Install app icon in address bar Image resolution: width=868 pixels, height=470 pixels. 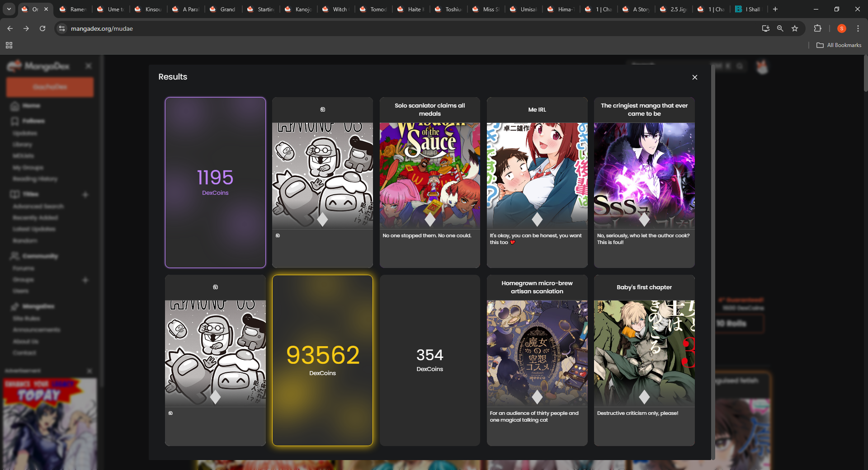765,28
